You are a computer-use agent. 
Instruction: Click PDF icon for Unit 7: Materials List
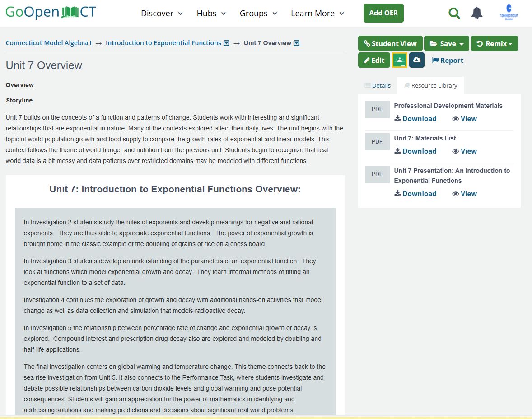pos(377,142)
